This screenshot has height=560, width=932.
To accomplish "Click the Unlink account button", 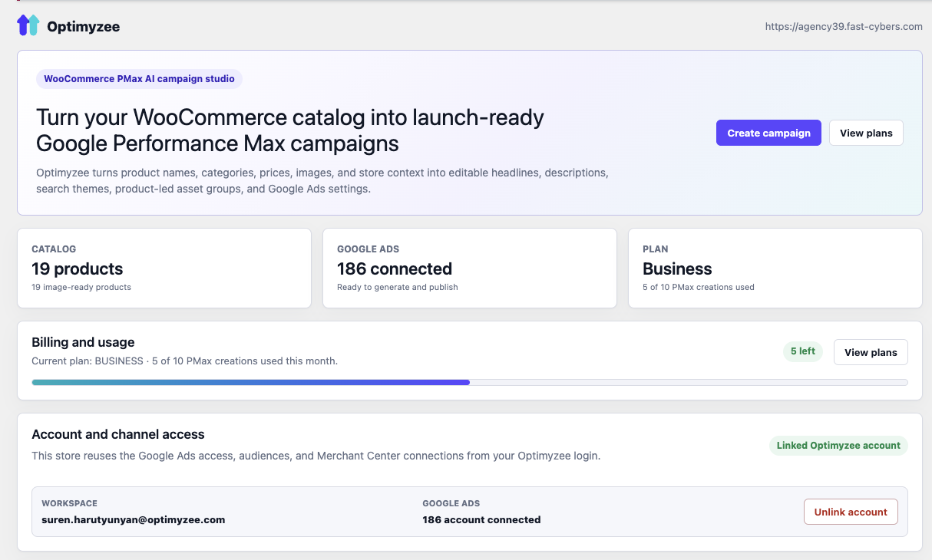I will coord(851,512).
